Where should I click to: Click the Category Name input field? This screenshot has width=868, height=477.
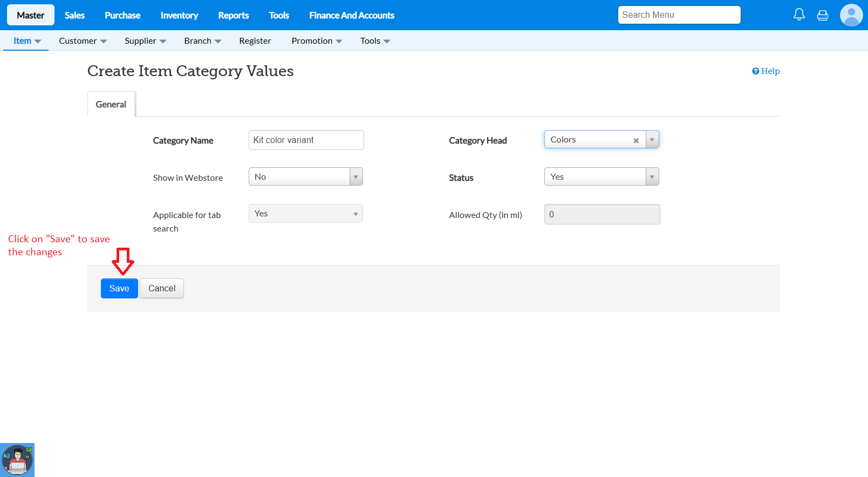[306, 140]
